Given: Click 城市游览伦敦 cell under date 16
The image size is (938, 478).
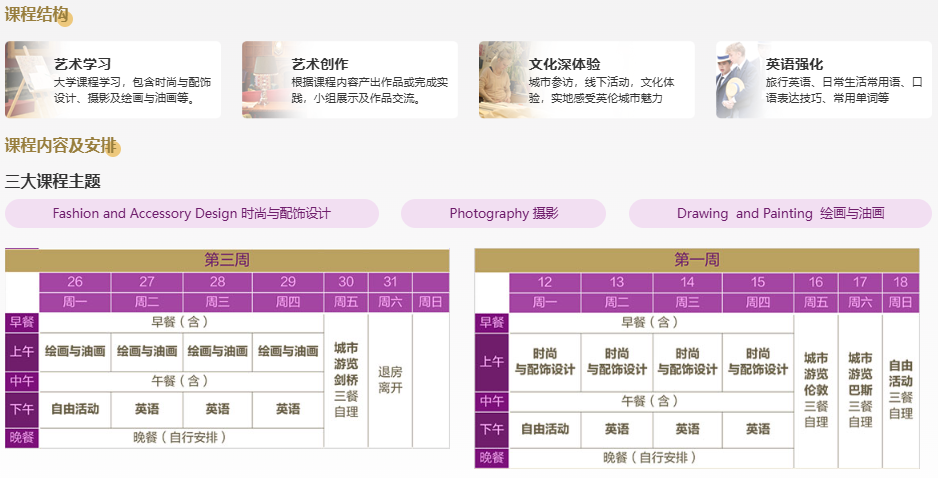Looking at the screenshot, I should point(816,390).
